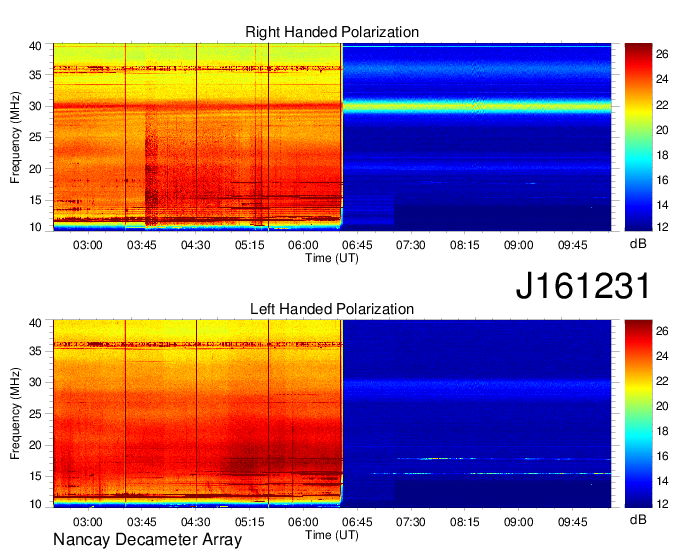Image resolution: width=680 pixels, height=552 pixels.
Task: Click the 12 value on Right Handed colorbar
Action: point(662,227)
